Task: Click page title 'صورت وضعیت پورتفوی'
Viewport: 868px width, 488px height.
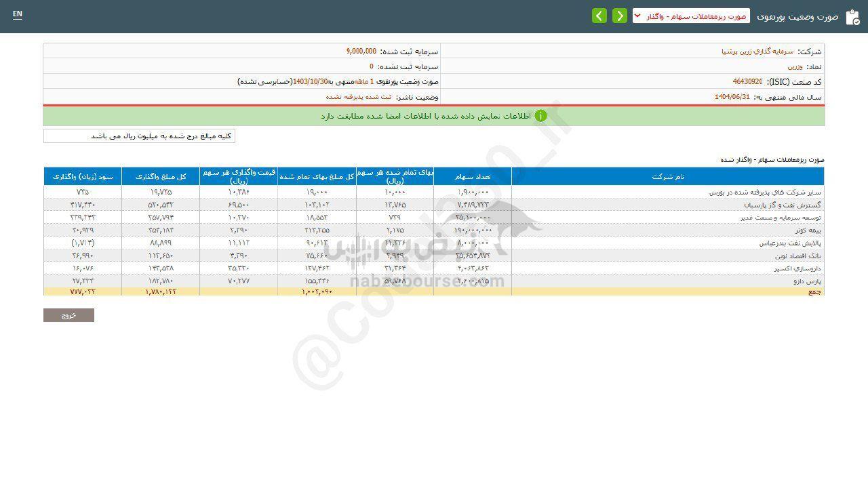Action: pos(797,16)
